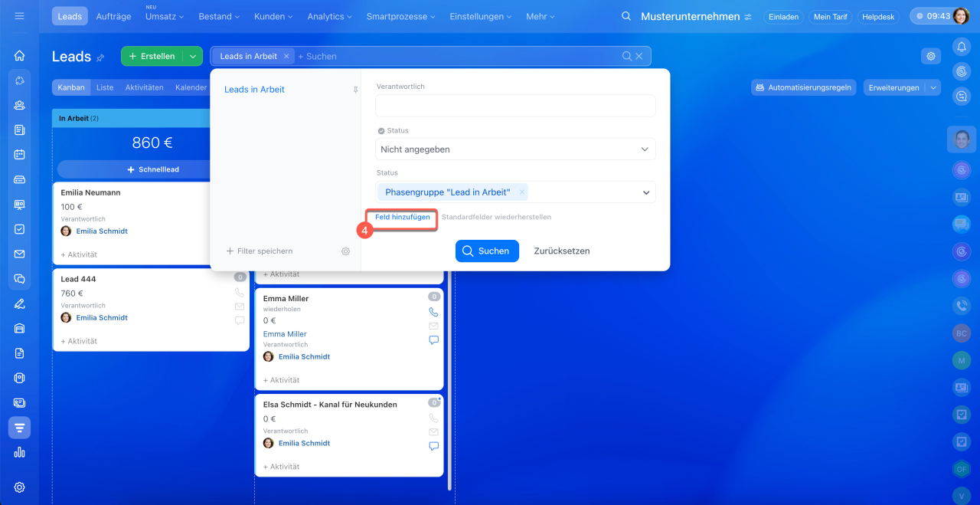
Task: Remove the Leads in Arbeit search tag
Action: (x=286, y=56)
